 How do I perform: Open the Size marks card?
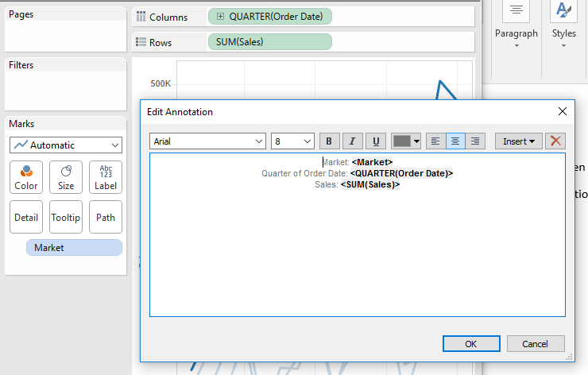pyautogui.click(x=66, y=177)
